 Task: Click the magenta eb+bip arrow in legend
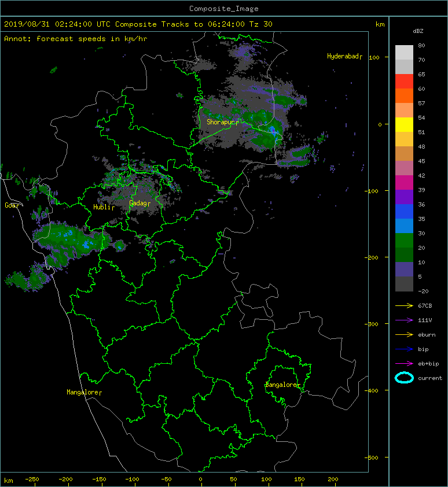[x=404, y=363]
